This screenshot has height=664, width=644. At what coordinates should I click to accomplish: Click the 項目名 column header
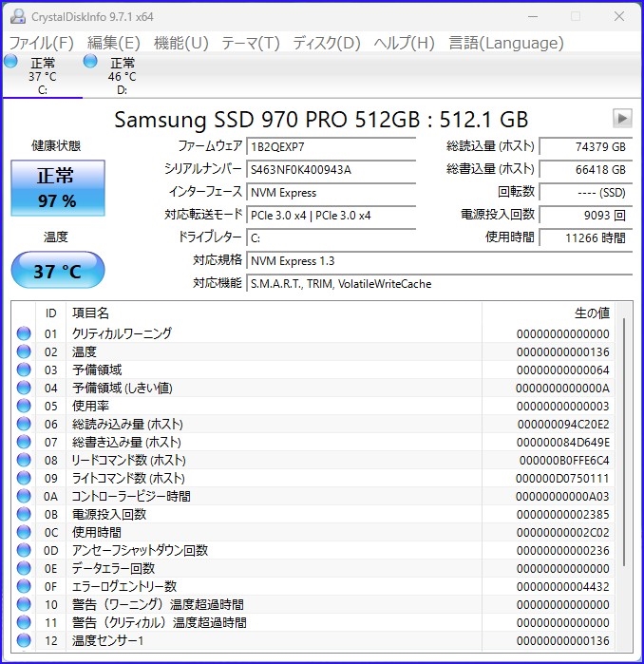[274, 313]
